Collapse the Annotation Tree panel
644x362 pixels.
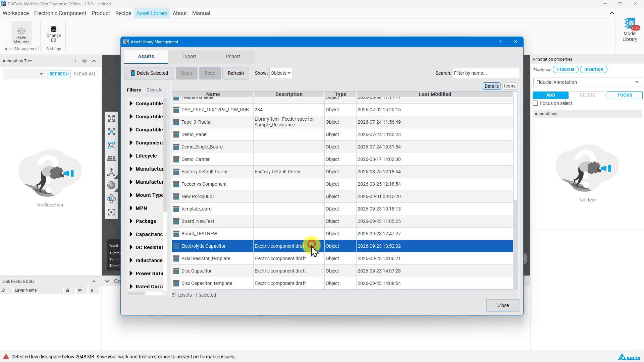94,61
